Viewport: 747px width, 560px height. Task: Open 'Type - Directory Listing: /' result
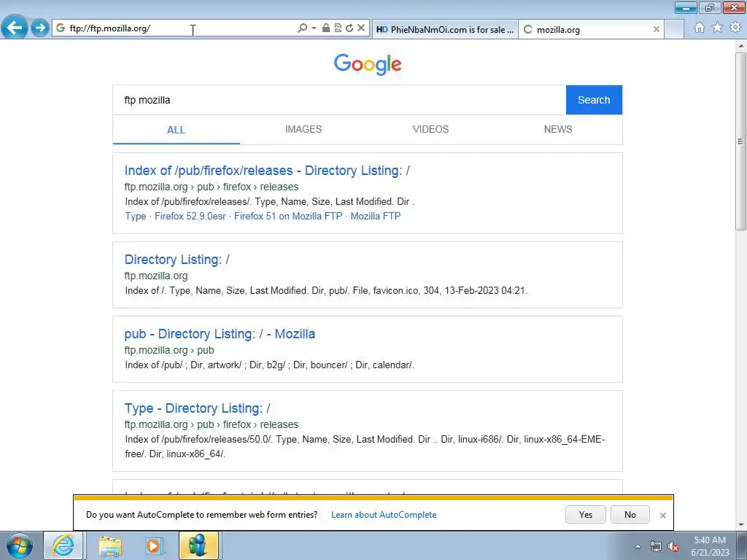pos(197,408)
